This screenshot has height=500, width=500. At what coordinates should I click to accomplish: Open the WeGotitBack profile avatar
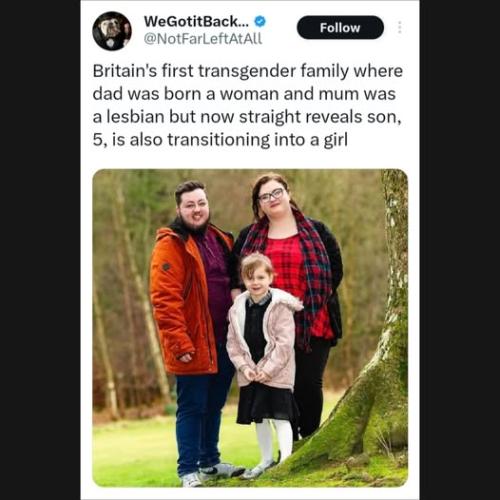(112, 31)
